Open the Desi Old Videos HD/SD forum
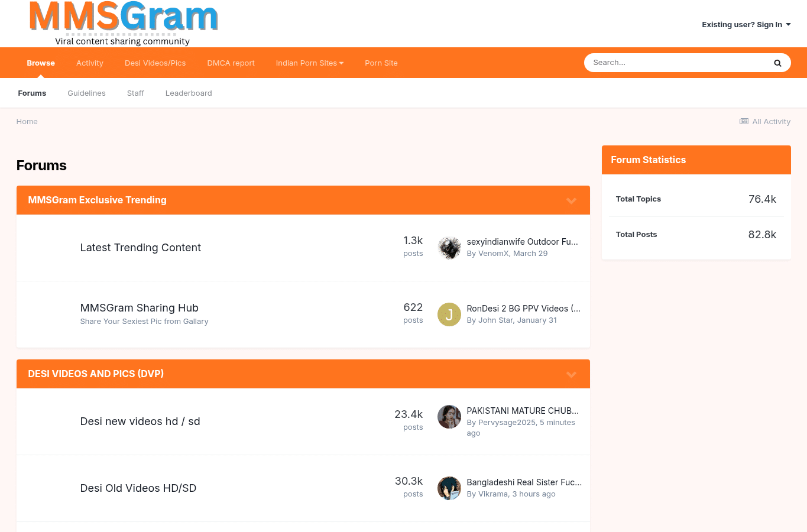 [x=138, y=488]
